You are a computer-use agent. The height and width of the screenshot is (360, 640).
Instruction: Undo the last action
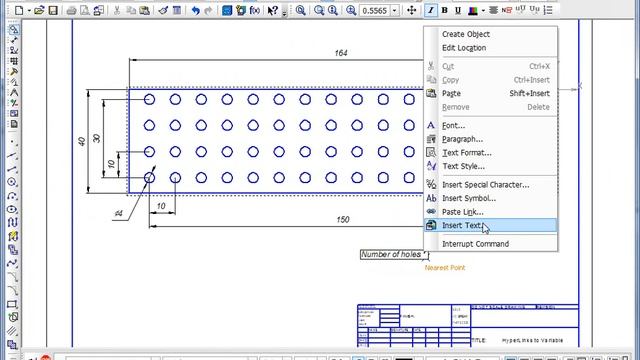(196, 11)
